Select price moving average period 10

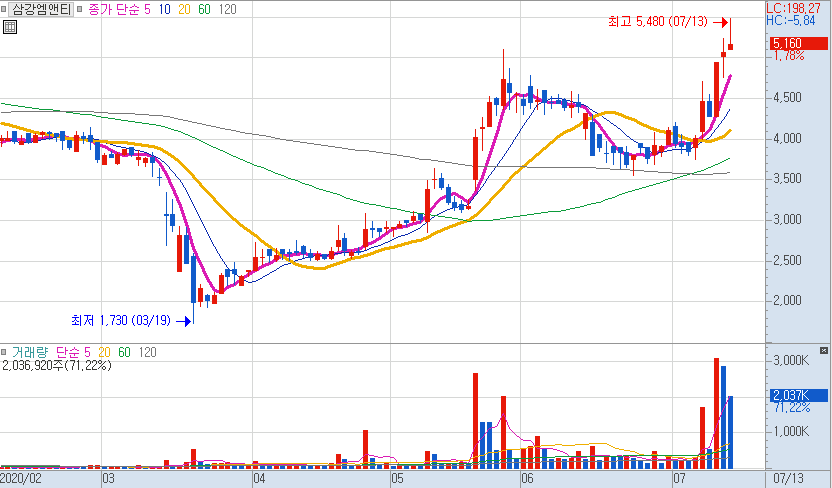click(164, 10)
